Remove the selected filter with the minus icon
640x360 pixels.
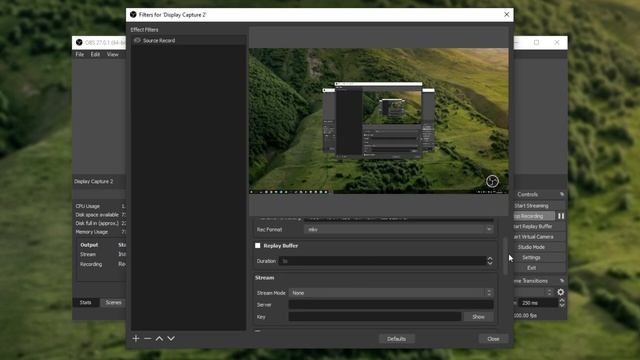coord(148,338)
